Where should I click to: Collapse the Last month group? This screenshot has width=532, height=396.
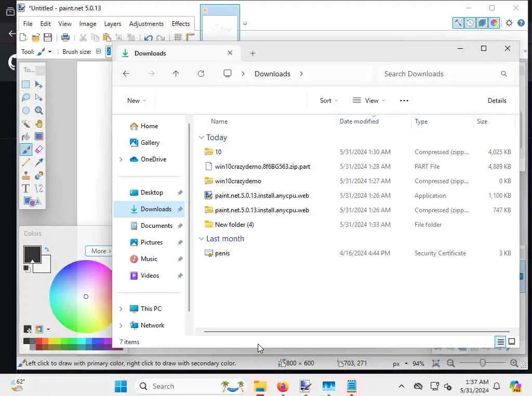click(x=201, y=239)
